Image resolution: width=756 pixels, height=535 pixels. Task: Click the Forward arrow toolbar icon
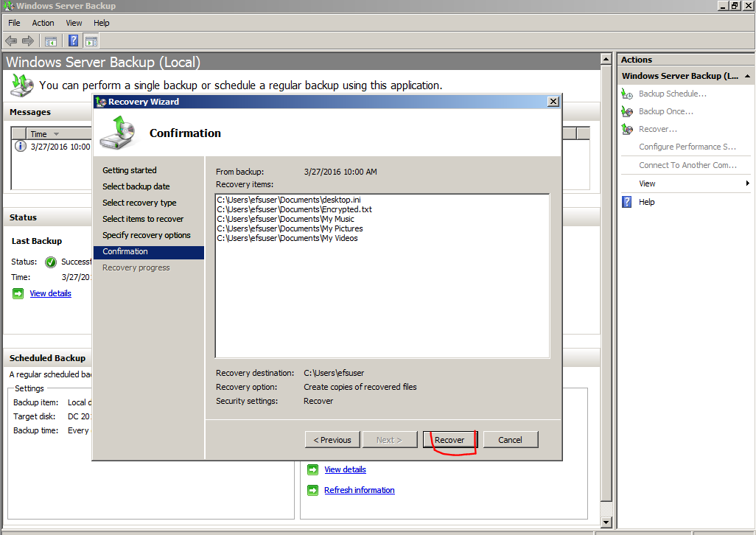click(x=28, y=41)
